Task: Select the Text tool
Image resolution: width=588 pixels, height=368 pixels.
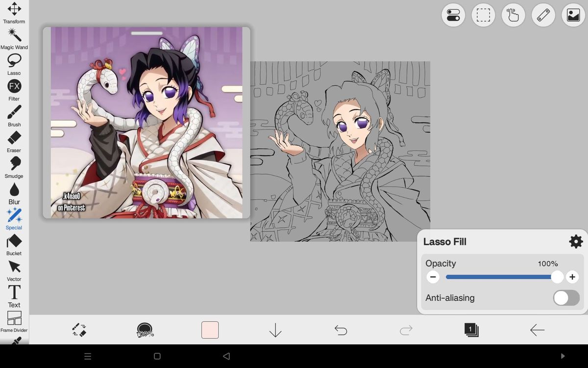Action: click(x=14, y=296)
